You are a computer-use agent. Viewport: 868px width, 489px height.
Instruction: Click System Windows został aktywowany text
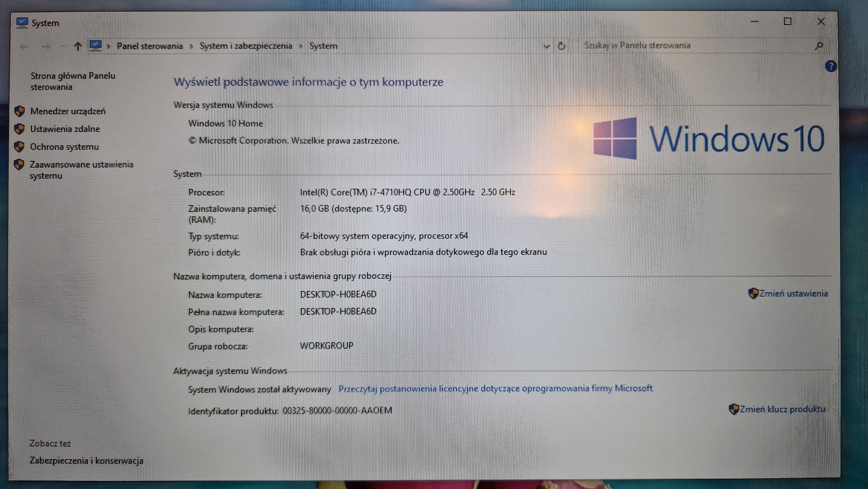pyautogui.click(x=260, y=390)
